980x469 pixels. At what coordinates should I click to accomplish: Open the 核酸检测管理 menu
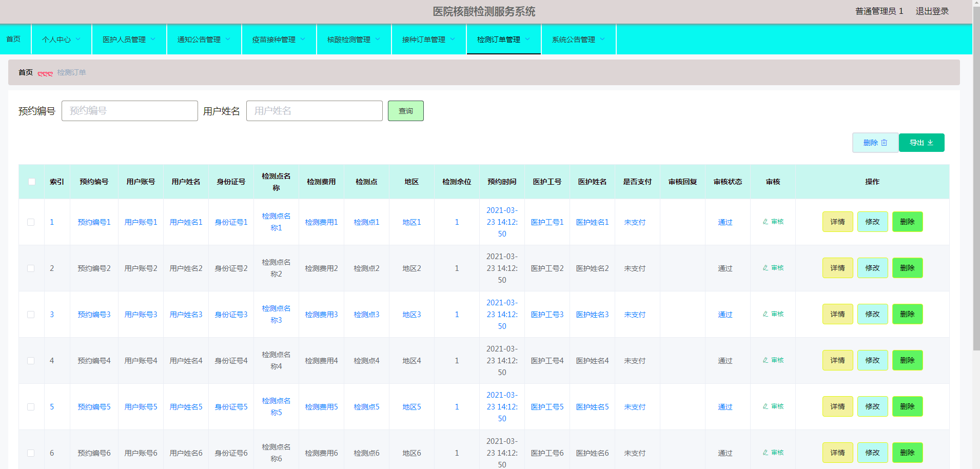(x=354, y=40)
